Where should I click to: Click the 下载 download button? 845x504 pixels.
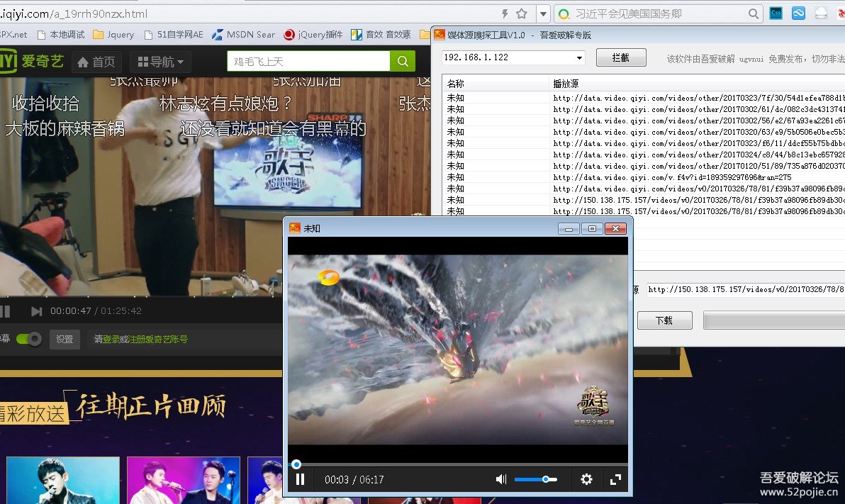point(664,320)
